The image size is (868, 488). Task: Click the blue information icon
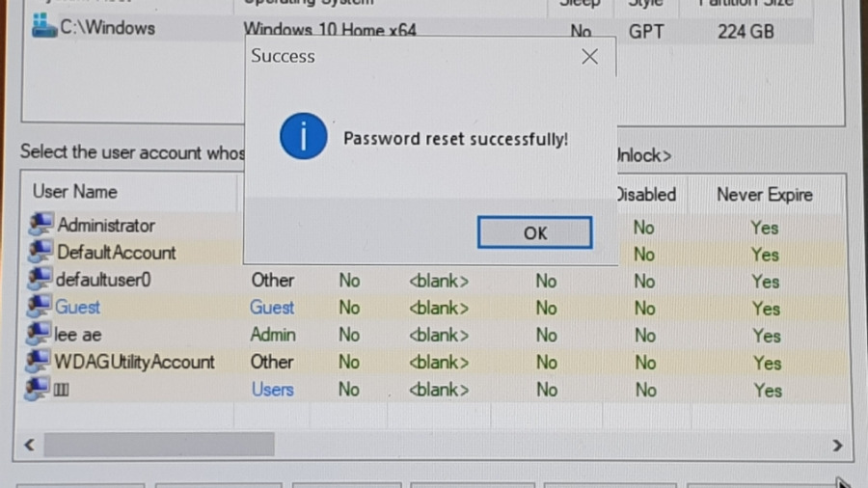[304, 136]
